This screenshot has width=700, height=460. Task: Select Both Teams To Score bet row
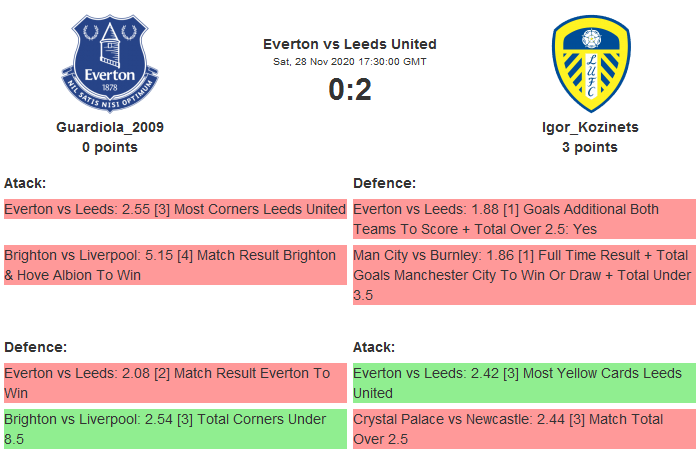(x=524, y=219)
